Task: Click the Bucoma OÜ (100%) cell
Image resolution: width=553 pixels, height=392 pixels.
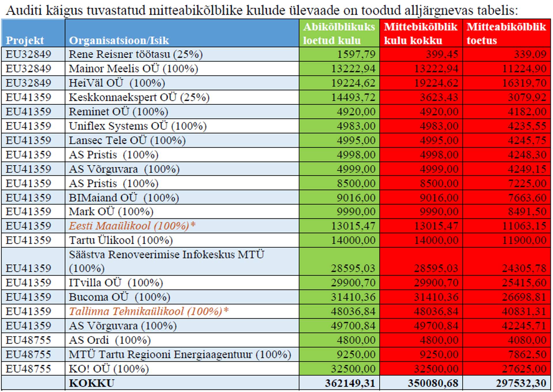Action: point(120,297)
